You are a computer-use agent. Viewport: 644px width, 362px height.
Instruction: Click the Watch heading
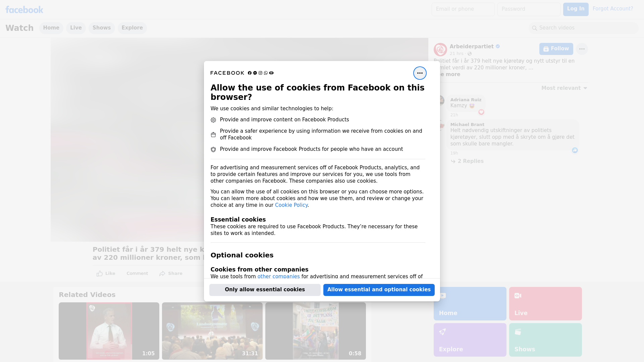[x=19, y=28]
